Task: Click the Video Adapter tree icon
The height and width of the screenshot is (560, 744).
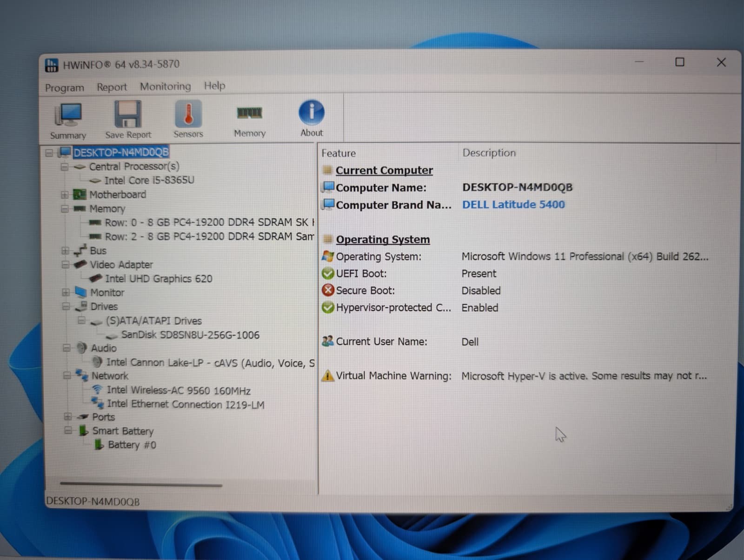Action: (80, 264)
